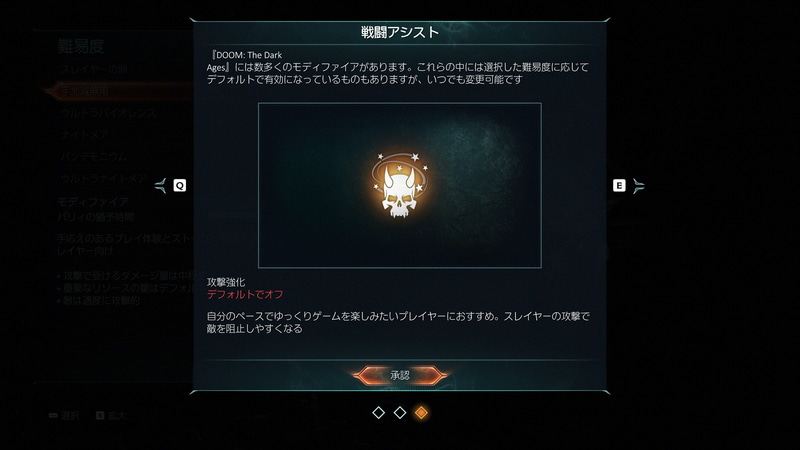Select the orange third page diamond

[x=421, y=412]
